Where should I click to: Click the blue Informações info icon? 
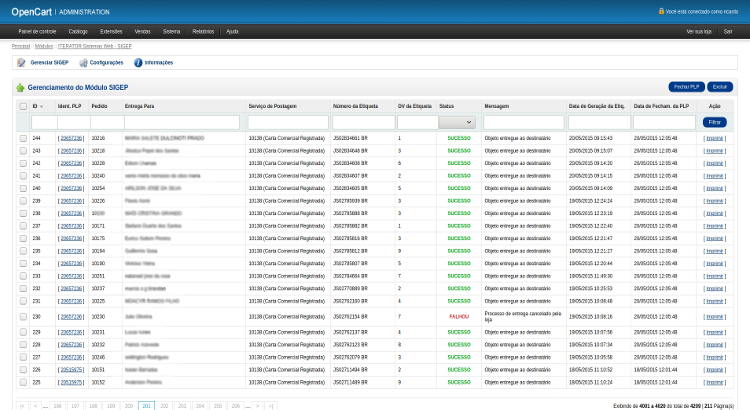click(138, 63)
